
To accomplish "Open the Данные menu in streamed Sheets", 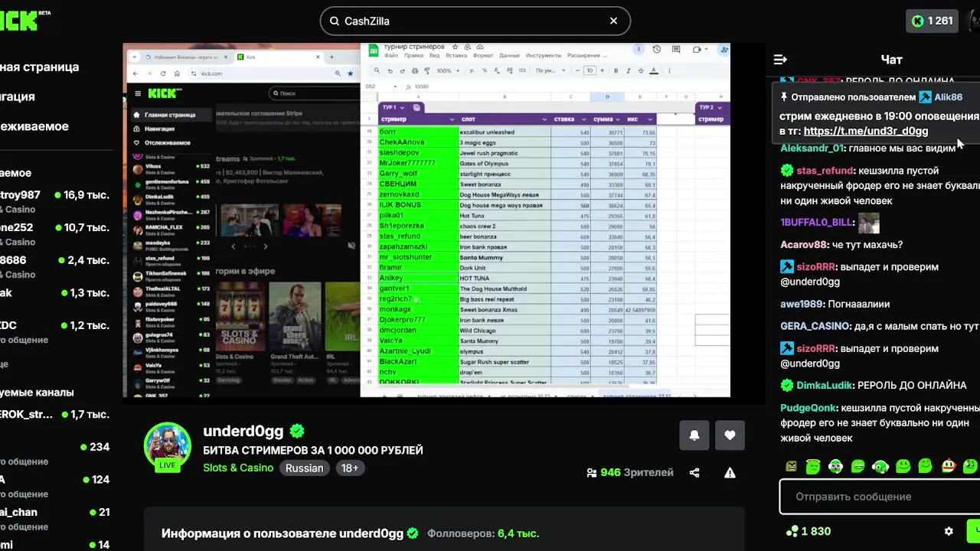I will tap(509, 56).
